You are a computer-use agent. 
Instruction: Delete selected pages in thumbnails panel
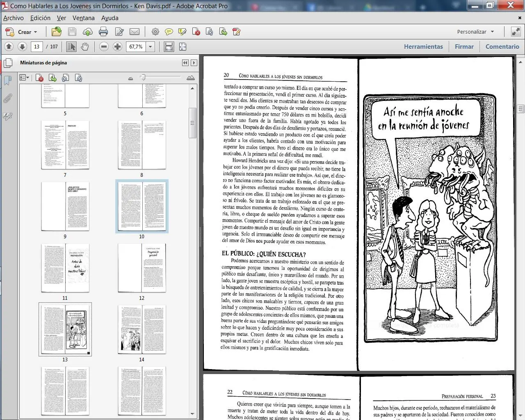pyautogui.click(x=40, y=78)
